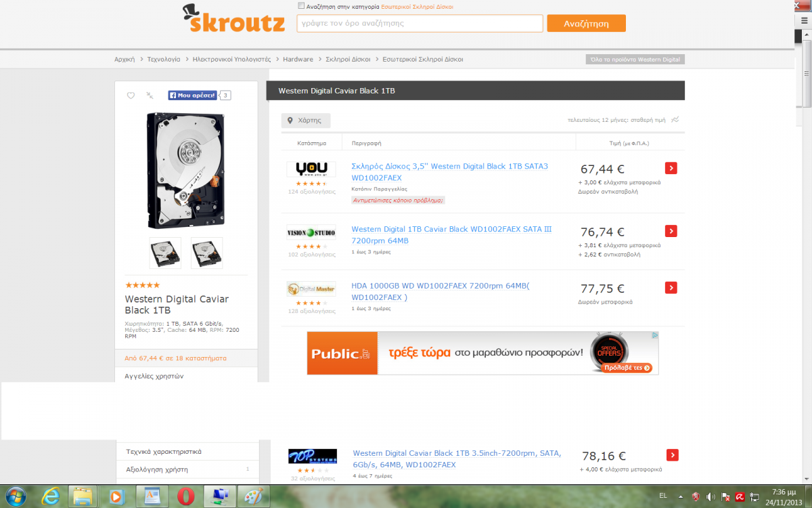This screenshot has width=812, height=508.
Task: Click the search term input field
Action: (420, 23)
